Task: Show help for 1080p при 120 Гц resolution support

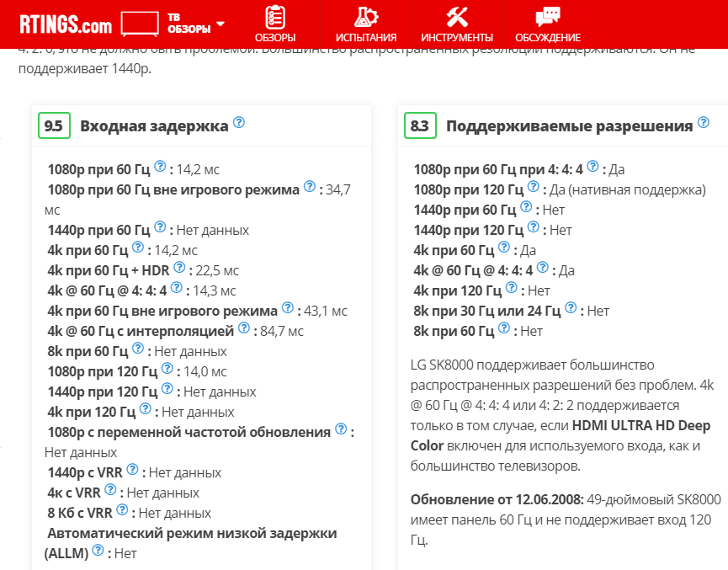Action: tap(534, 187)
